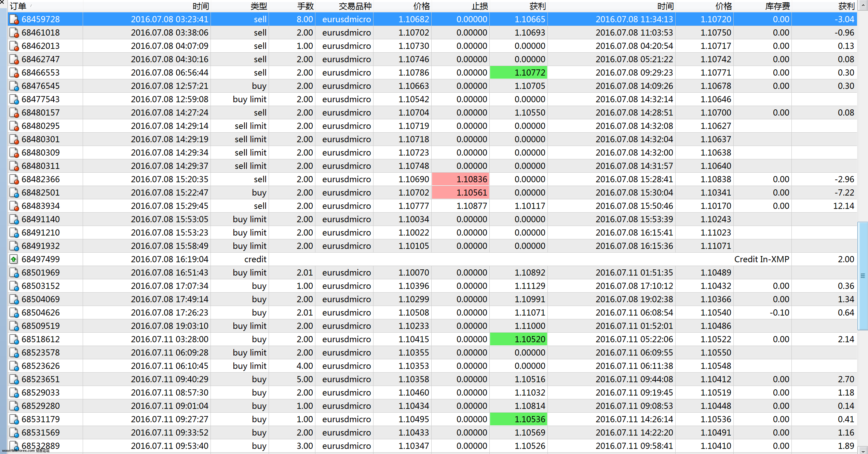Viewport: 868px width, 454px height.
Task: Click the buy icon for order 68482501
Action: pos(14,193)
